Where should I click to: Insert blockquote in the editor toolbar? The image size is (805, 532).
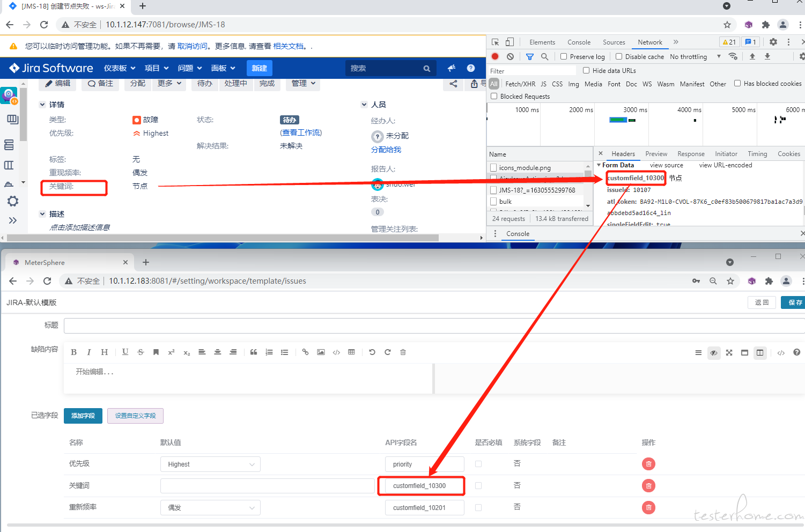click(x=254, y=352)
